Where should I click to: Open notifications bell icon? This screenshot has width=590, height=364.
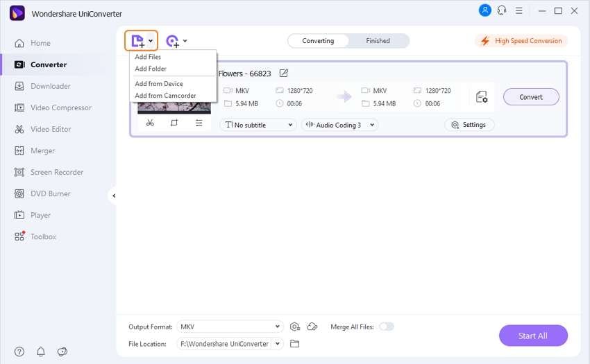click(41, 352)
